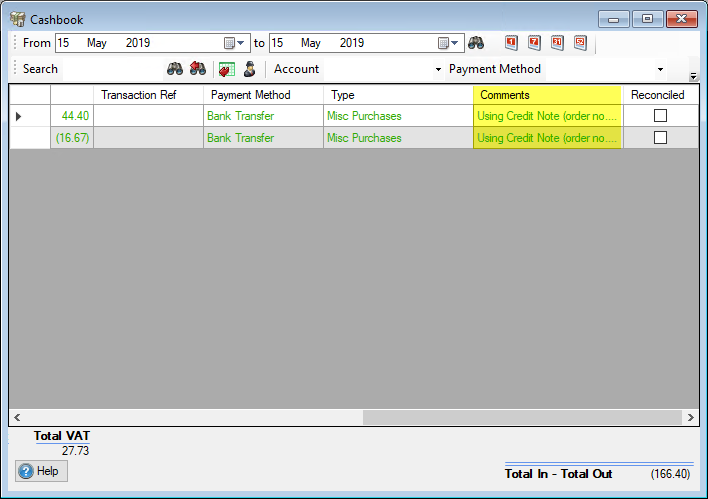
Task: Click the calendar icon labeled 1
Action: (511, 43)
